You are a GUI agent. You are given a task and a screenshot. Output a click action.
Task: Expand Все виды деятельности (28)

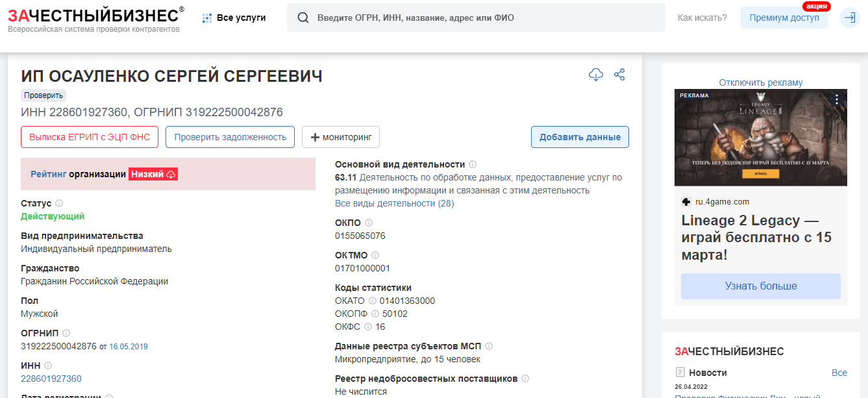[x=396, y=203]
